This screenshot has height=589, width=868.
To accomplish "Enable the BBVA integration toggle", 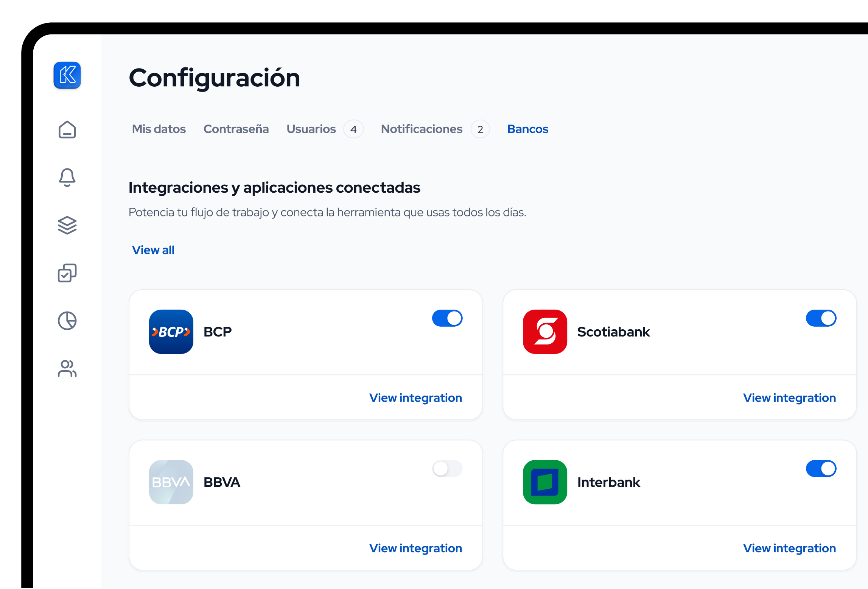I will (447, 469).
